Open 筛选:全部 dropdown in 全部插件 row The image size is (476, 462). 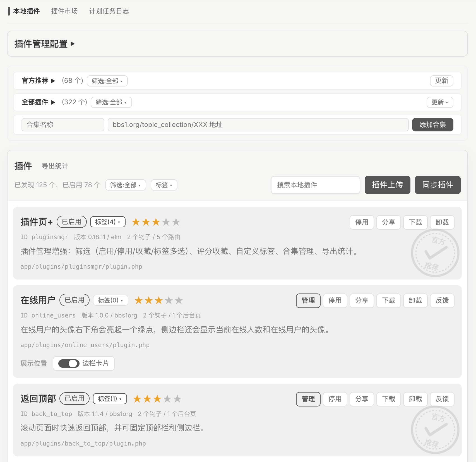click(111, 102)
